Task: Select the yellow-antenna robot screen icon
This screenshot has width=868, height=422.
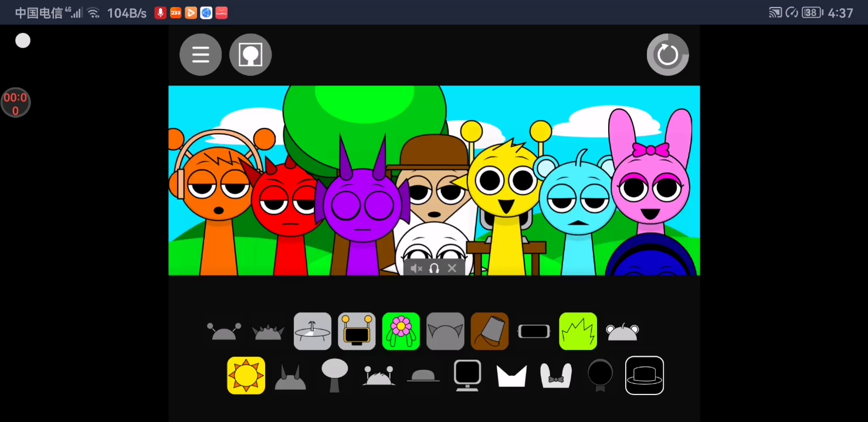Action: point(357,331)
